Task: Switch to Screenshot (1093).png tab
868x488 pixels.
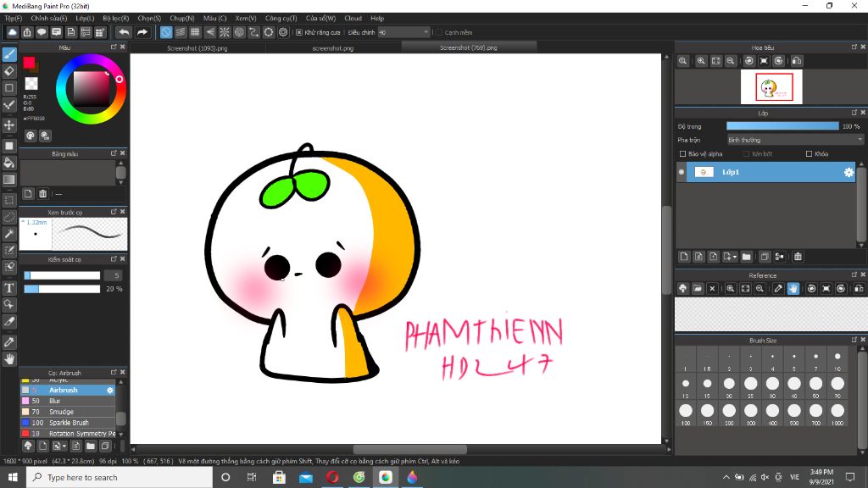Action: click(197, 48)
